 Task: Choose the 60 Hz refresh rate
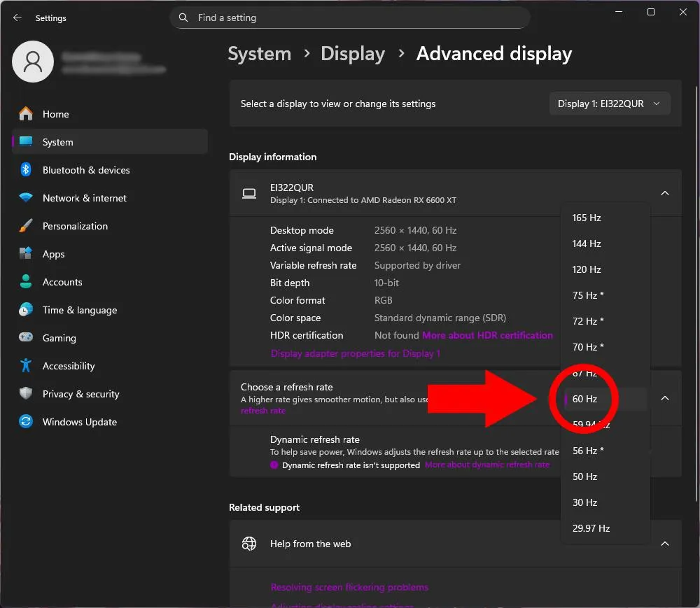pyautogui.click(x=605, y=399)
